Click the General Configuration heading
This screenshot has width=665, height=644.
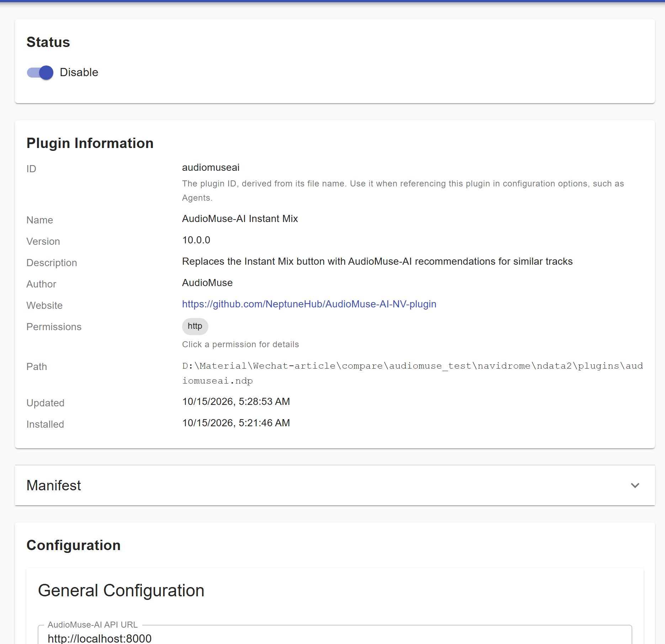coord(121,591)
